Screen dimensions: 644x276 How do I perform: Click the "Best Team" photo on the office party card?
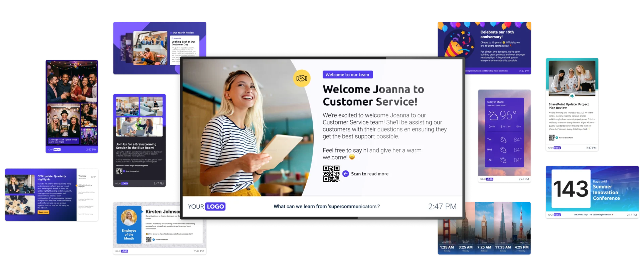pos(63,121)
